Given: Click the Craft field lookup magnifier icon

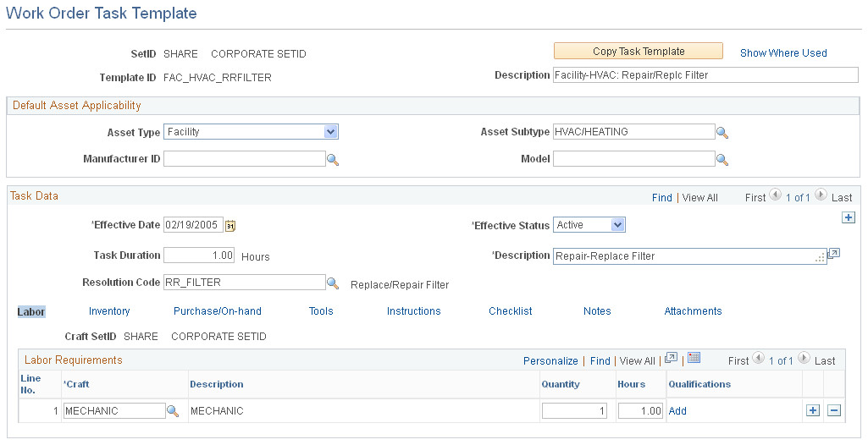Looking at the screenshot, I should 173,411.
